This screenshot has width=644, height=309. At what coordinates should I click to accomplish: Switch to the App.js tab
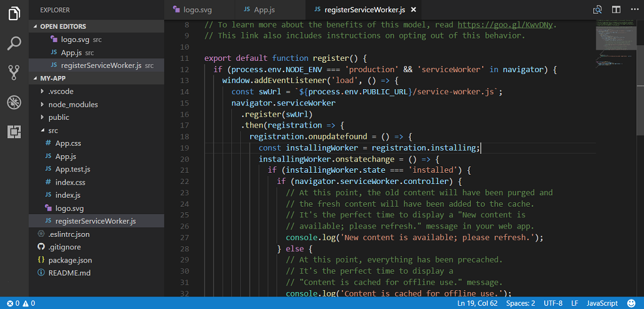pyautogui.click(x=265, y=10)
